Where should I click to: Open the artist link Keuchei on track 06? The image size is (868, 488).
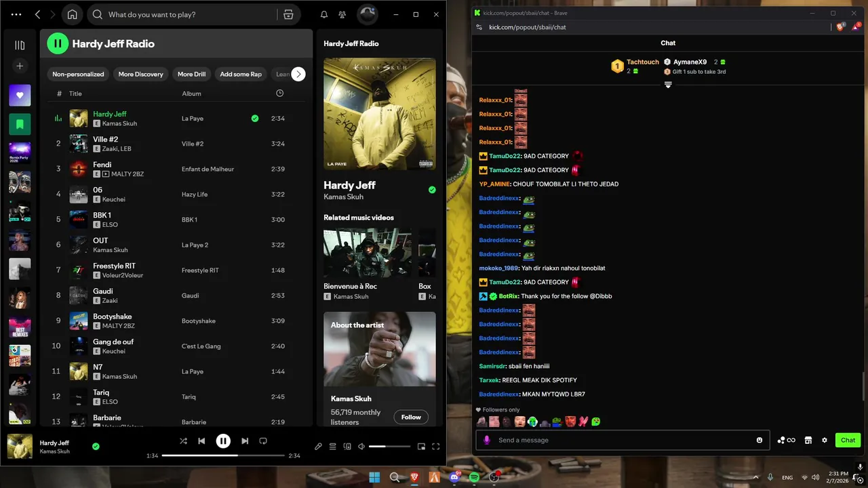pos(113,199)
